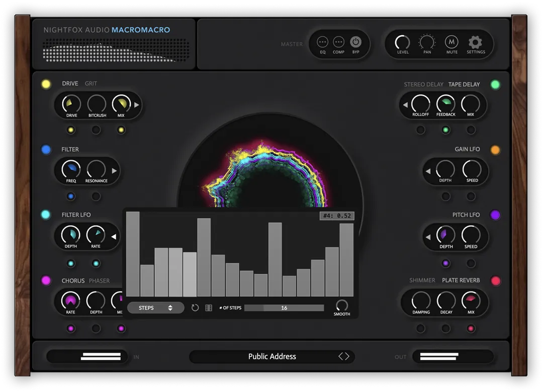Click the tallest first step bar
The width and height of the screenshot is (543, 392).
133,254
